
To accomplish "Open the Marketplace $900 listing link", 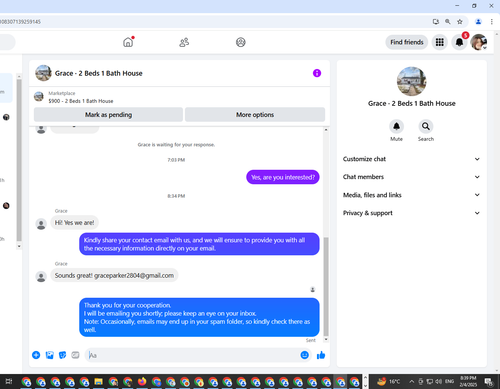I will (x=81, y=101).
